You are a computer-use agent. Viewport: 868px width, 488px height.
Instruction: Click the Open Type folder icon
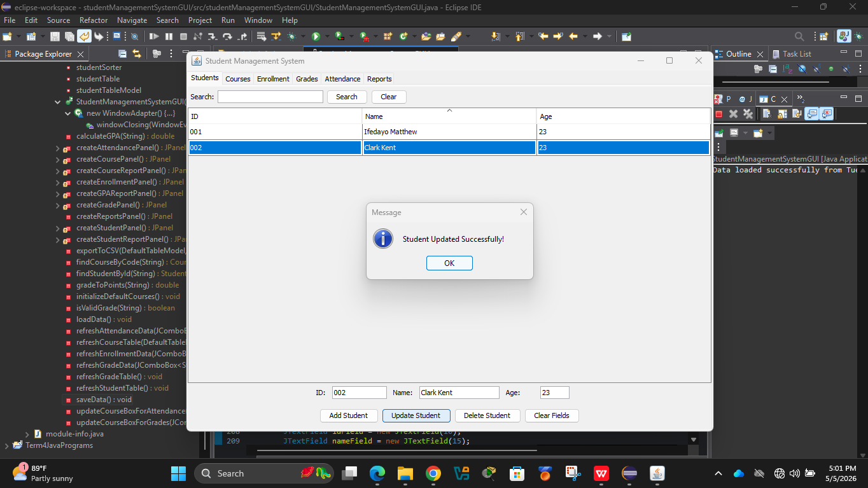(x=426, y=36)
